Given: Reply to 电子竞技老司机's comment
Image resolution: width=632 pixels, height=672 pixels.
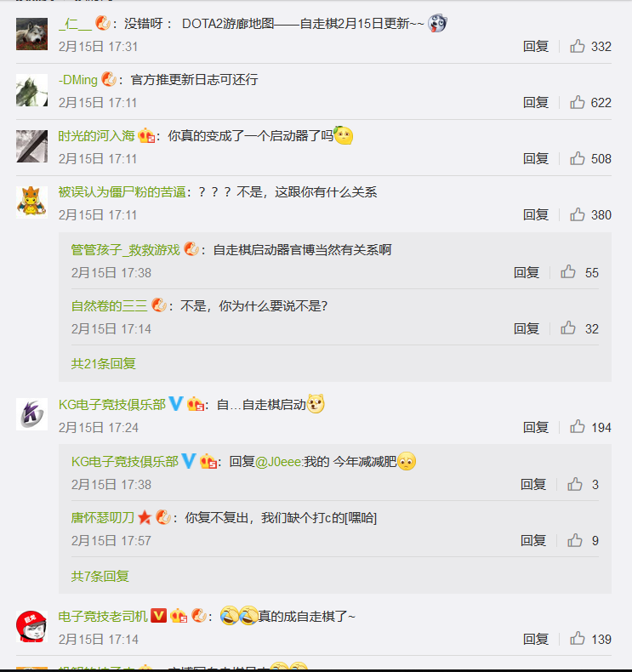Looking at the screenshot, I should [x=536, y=639].
